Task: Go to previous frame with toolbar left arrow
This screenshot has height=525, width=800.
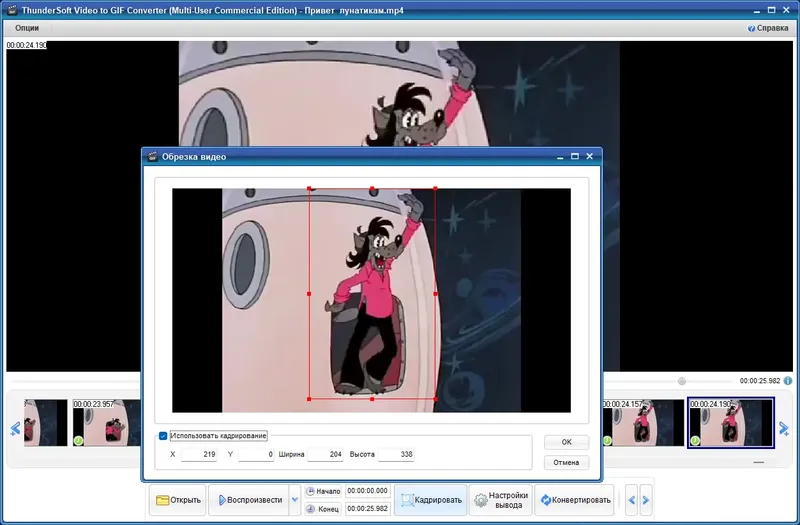Action: click(x=632, y=500)
